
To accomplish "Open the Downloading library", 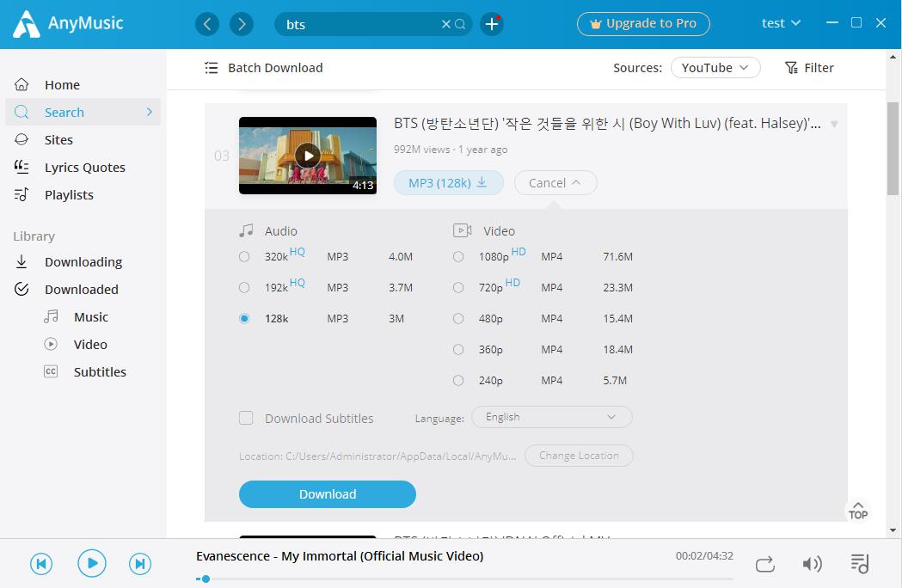I will 83,262.
